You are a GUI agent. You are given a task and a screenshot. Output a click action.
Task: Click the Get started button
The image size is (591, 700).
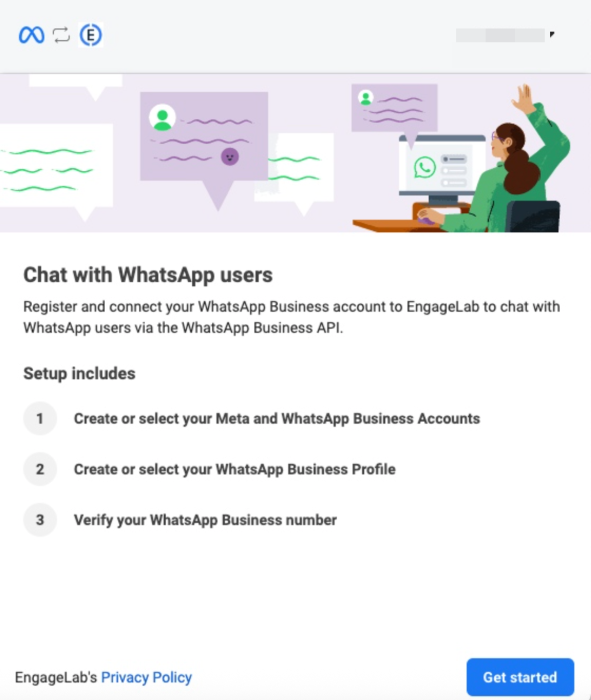pyautogui.click(x=520, y=677)
